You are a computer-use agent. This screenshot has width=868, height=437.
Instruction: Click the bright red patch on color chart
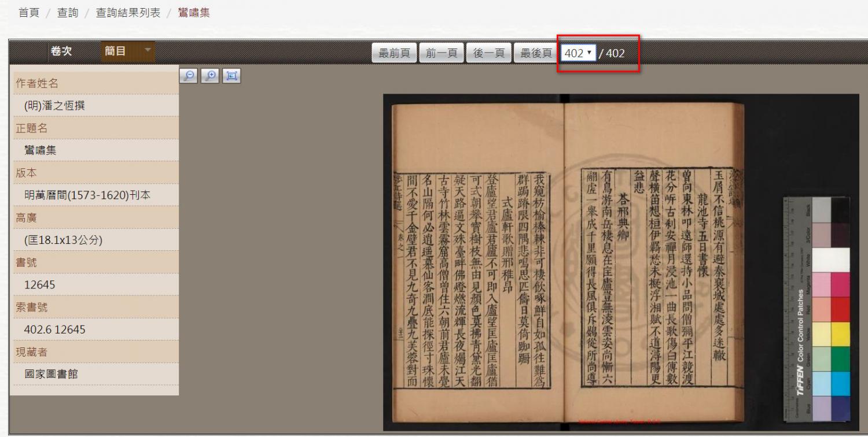pos(840,309)
